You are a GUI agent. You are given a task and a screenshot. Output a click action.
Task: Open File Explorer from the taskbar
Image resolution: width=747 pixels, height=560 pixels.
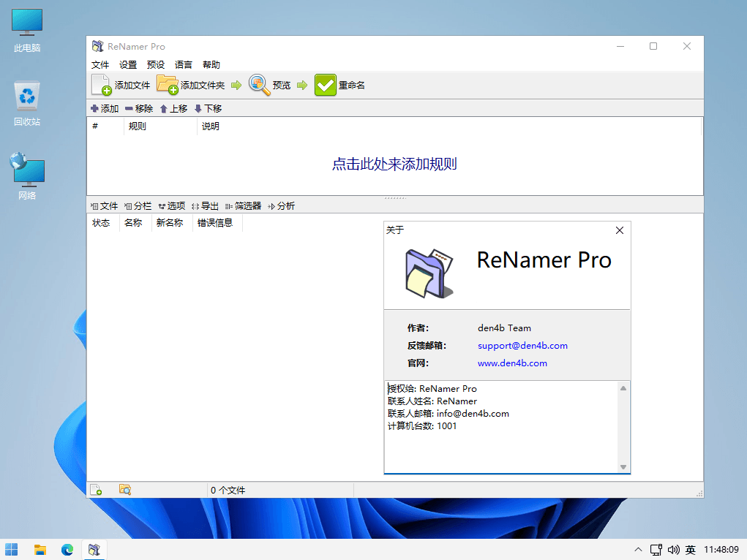pyautogui.click(x=40, y=550)
